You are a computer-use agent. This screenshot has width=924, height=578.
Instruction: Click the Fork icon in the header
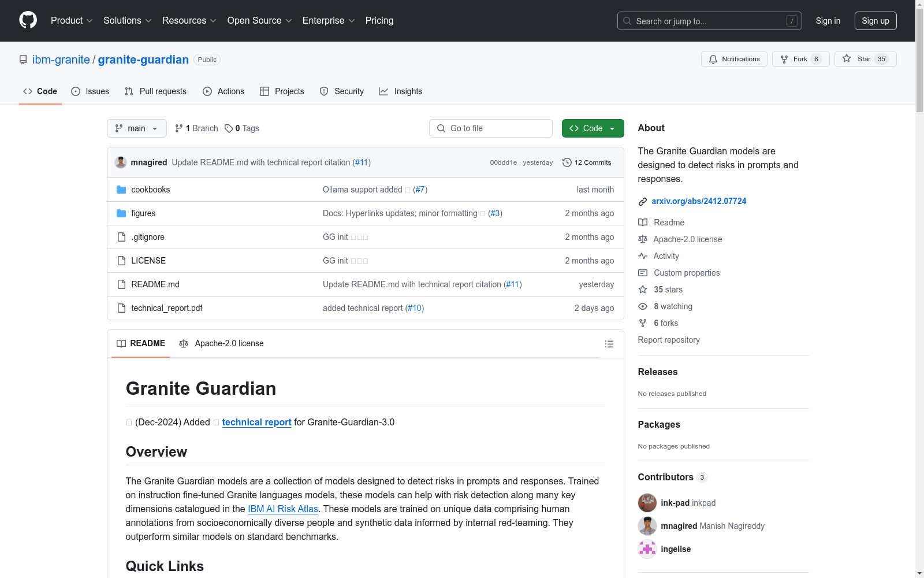point(784,59)
